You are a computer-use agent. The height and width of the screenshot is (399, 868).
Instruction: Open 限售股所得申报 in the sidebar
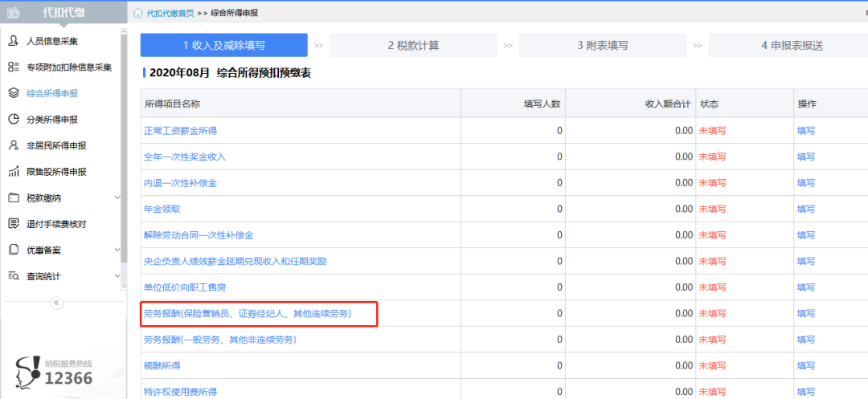pos(56,172)
